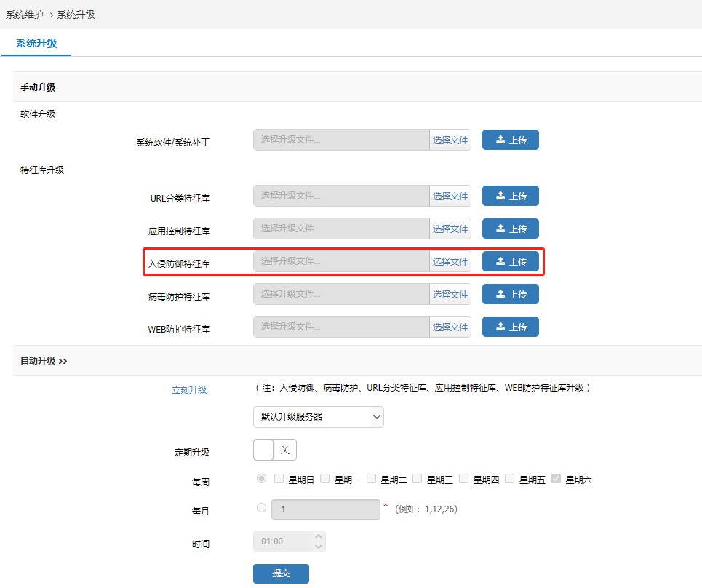Screen dimensions: 702x588
Task: Switch to the 系统升级 tab
Action: pos(36,43)
